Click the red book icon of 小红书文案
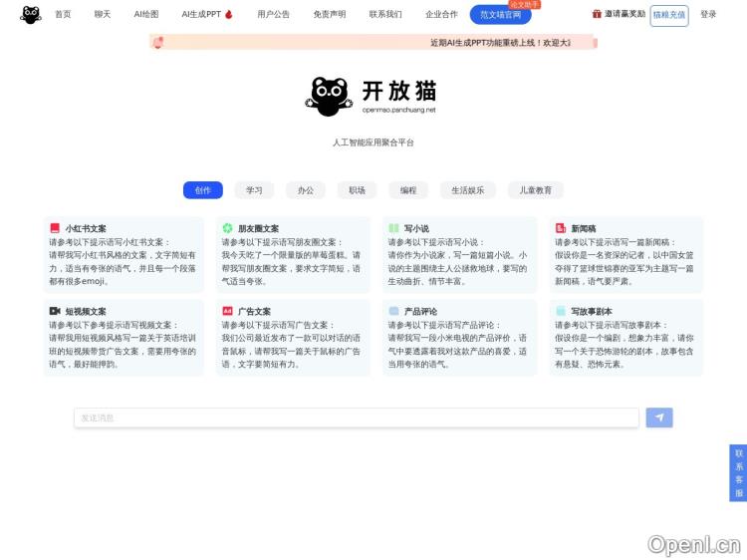The image size is (747, 560). click(55, 228)
